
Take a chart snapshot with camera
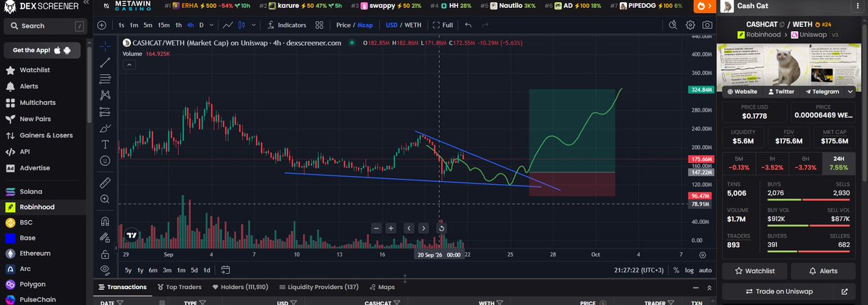[707, 25]
